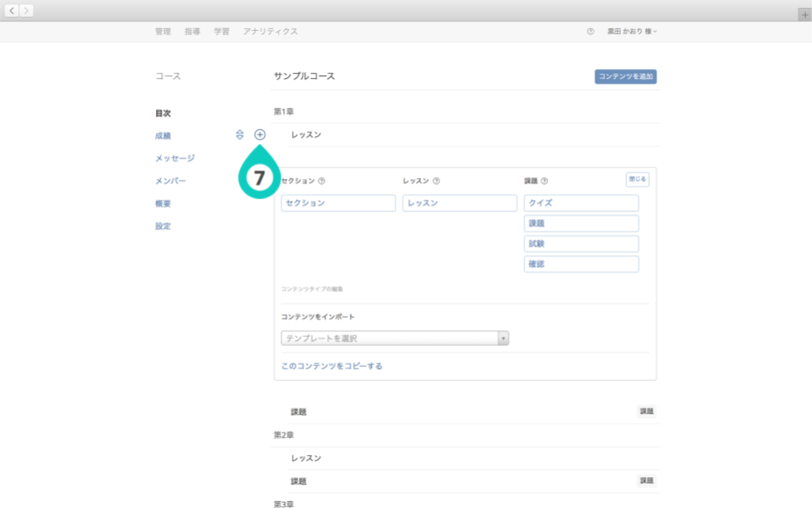
Task: Add a セクション content type
Action: tap(338, 203)
